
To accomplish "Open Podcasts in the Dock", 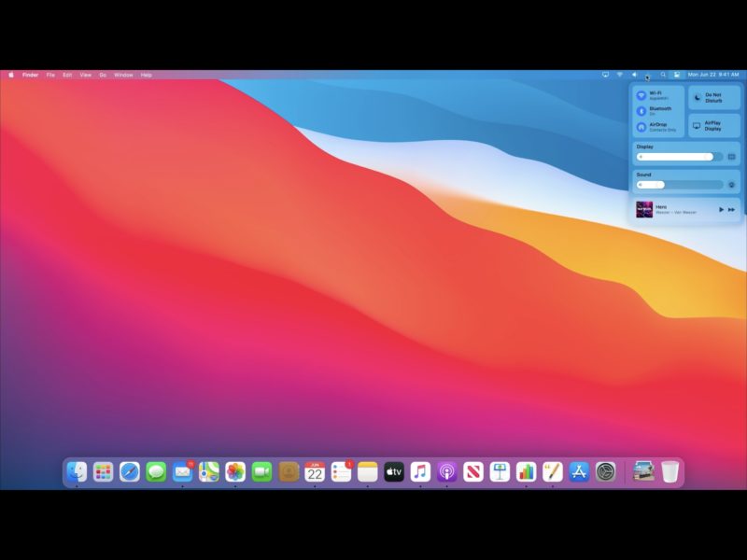I will coord(447,472).
